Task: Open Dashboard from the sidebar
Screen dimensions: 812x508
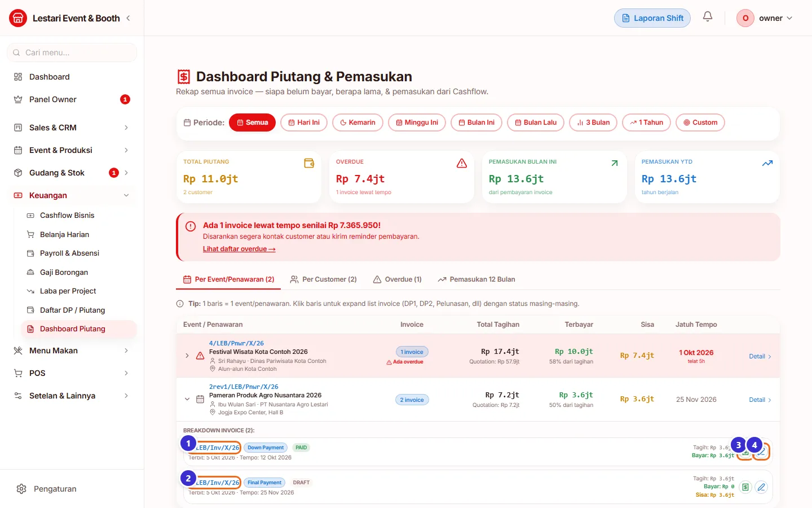Action: tap(72, 77)
